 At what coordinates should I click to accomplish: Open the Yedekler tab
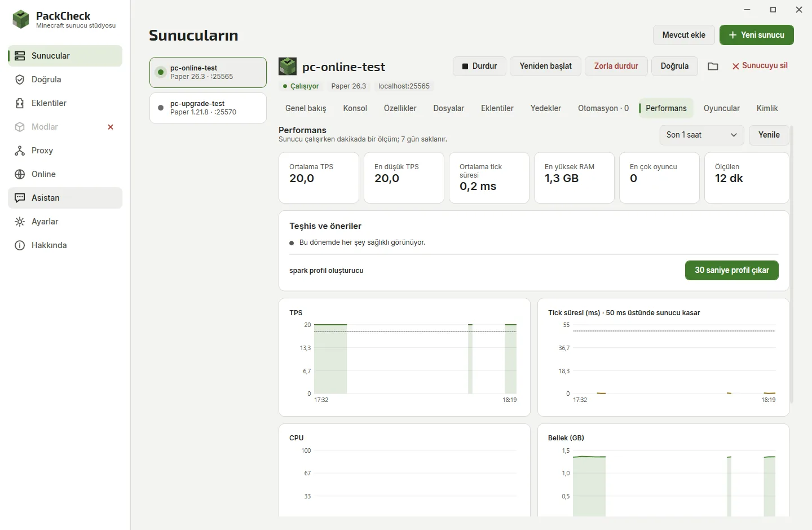click(x=546, y=108)
